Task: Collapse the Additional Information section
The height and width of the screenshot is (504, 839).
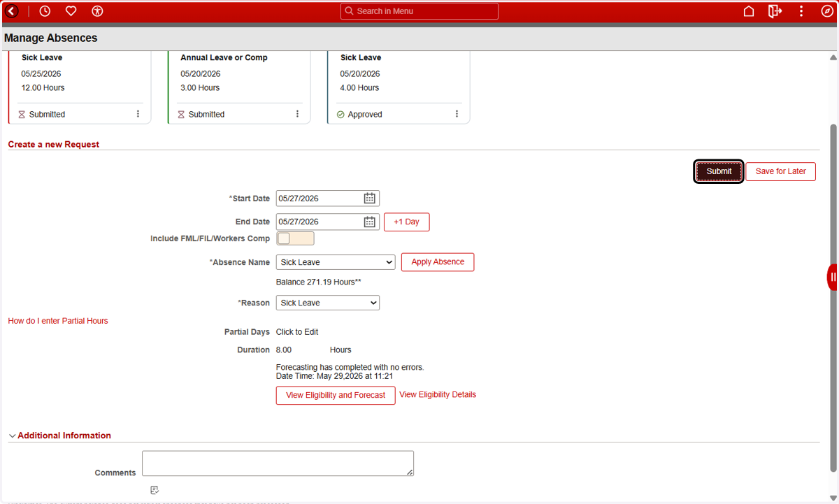Action: [x=13, y=435]
